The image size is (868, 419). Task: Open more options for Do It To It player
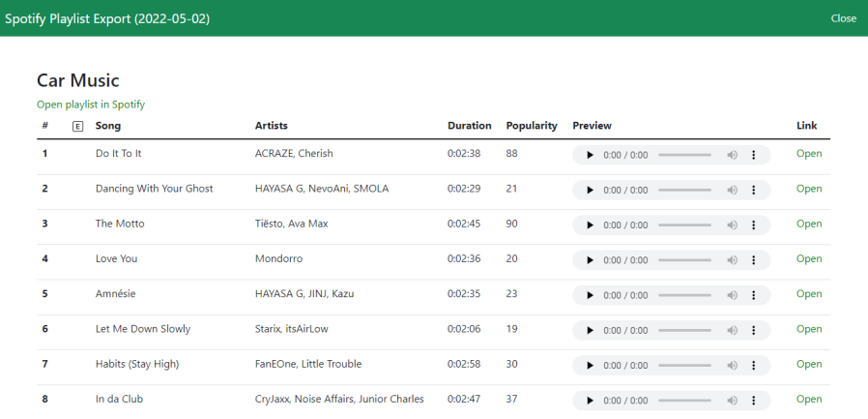tap(753, 155)
